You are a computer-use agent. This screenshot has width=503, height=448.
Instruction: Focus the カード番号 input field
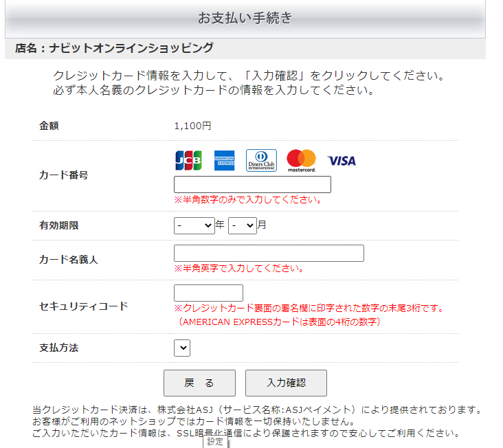coord(252,185)
